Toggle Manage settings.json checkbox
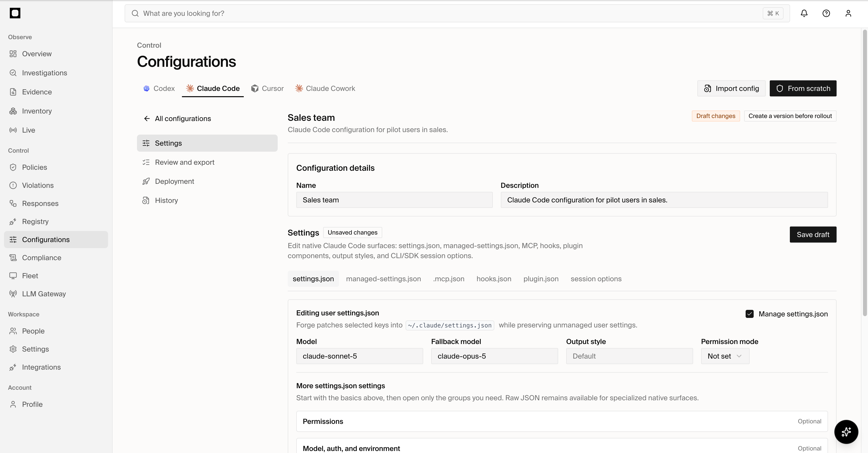 tap(749, 314)
